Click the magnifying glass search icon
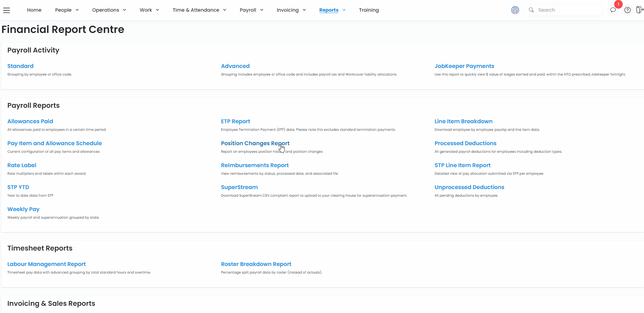The width and height of the screenshot is (644, 313). tap(531, 10)
